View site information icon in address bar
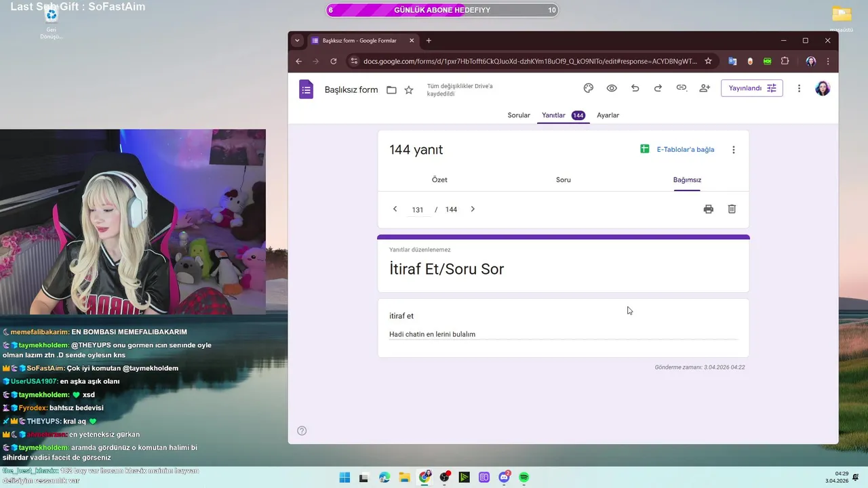This screenshot has width=868, height=488. tap(353, 61)
